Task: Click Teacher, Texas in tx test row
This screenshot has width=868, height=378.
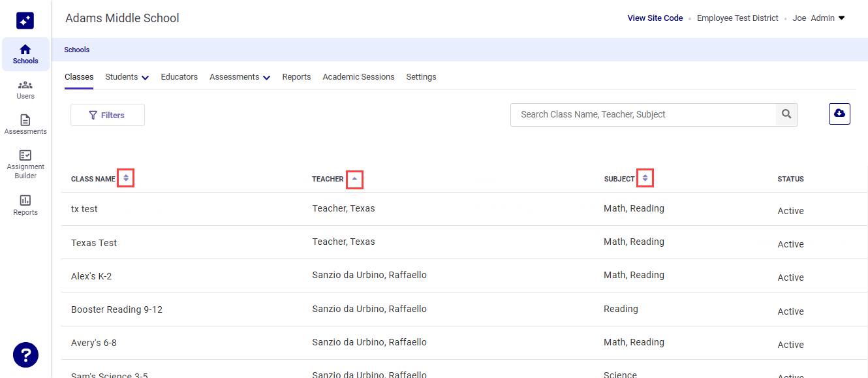Action: pos(343,208)
